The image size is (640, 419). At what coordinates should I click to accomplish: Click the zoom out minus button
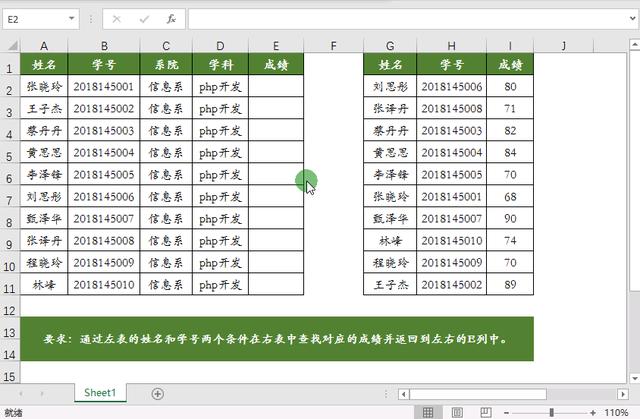click(x=506, y=413)
